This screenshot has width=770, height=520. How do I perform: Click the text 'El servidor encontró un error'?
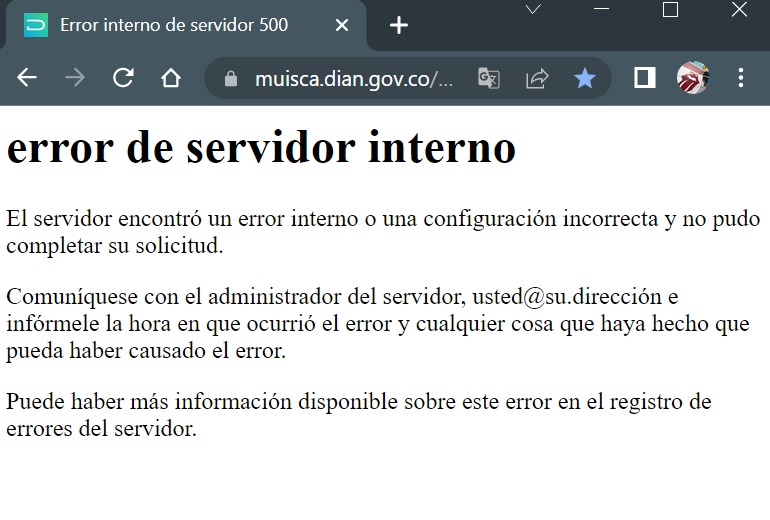pos(146,219)
